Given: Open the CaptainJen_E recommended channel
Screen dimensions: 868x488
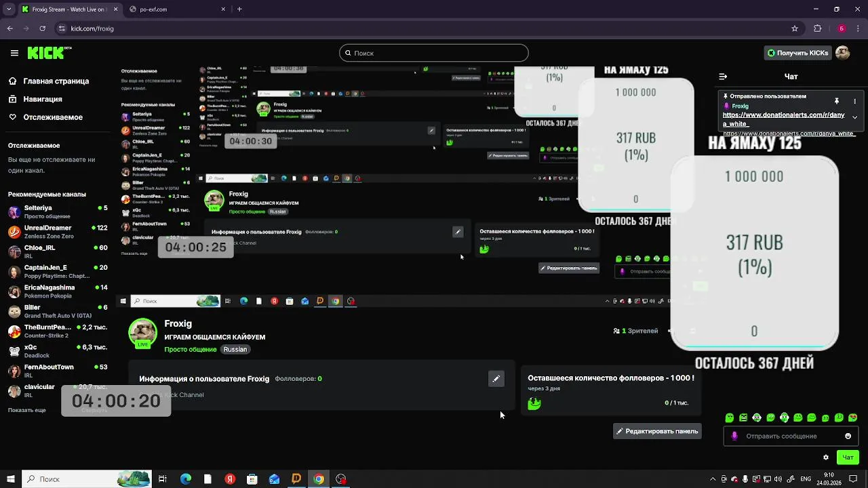Looking at the screenshot, I should [x=58, y=271].
